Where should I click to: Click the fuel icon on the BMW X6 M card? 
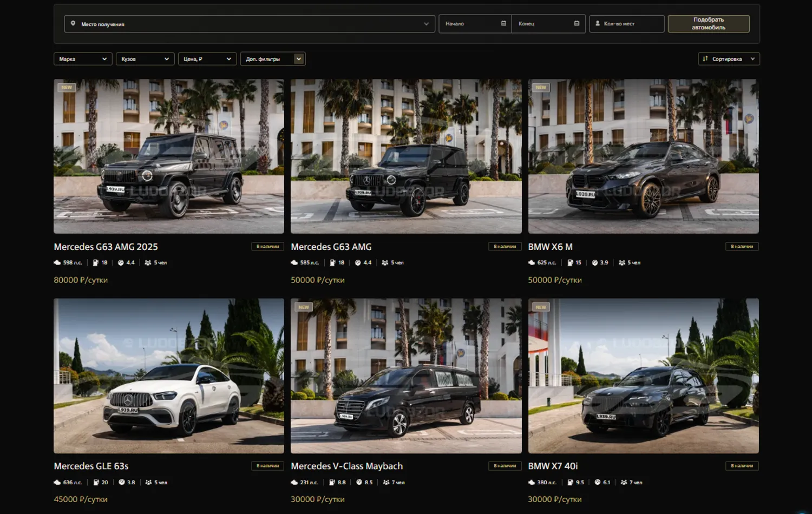[x=570, y=263]
